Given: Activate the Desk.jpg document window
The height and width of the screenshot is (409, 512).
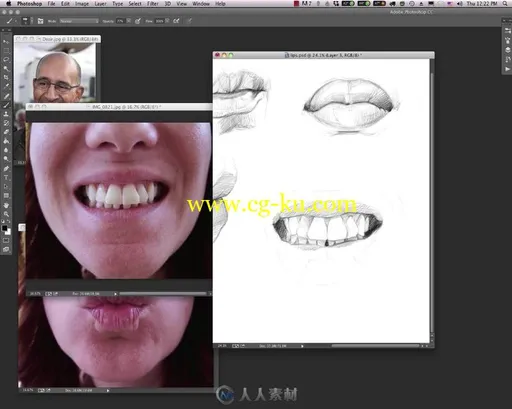Looking at the screenshot, I should click(x=57, y=39).
